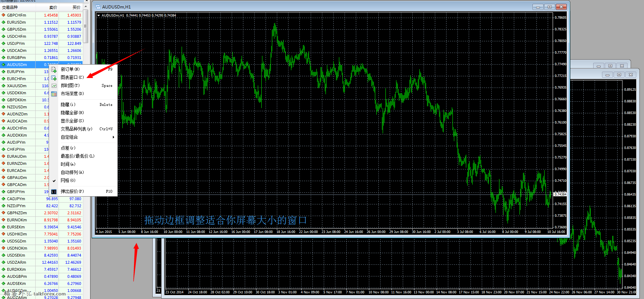Click the EURDKKm ask price 7.46612
Screen dimensions: 644x299
(x=74, y=269)
